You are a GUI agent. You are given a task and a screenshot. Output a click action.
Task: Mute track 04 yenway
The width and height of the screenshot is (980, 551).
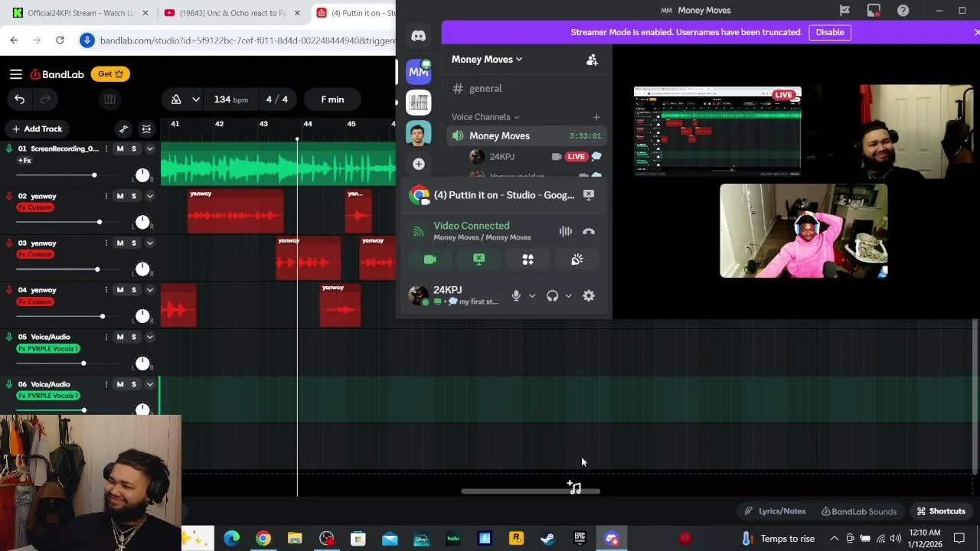[x=119, y=290]
